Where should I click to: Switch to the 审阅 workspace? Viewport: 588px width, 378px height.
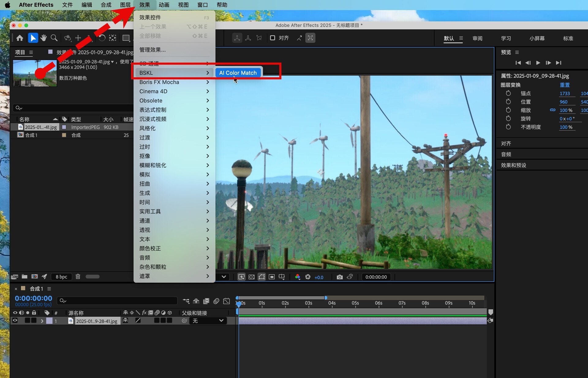tap(477, 38)
